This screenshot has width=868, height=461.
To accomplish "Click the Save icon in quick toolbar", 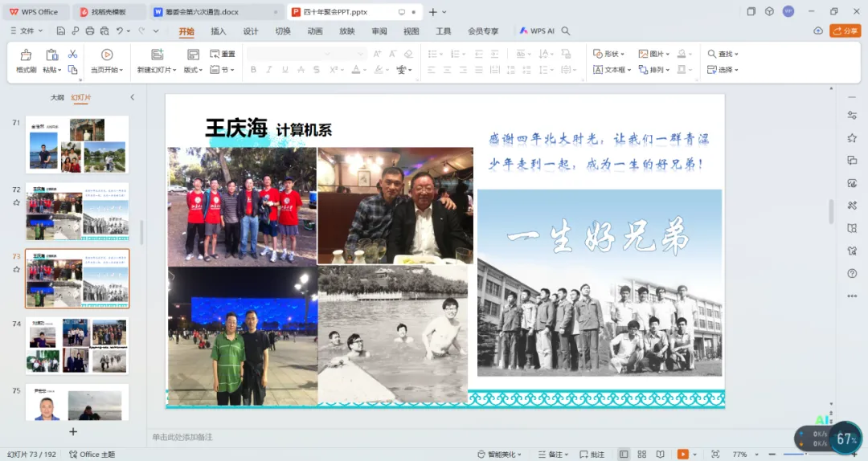I will click(x=61, y=31).
